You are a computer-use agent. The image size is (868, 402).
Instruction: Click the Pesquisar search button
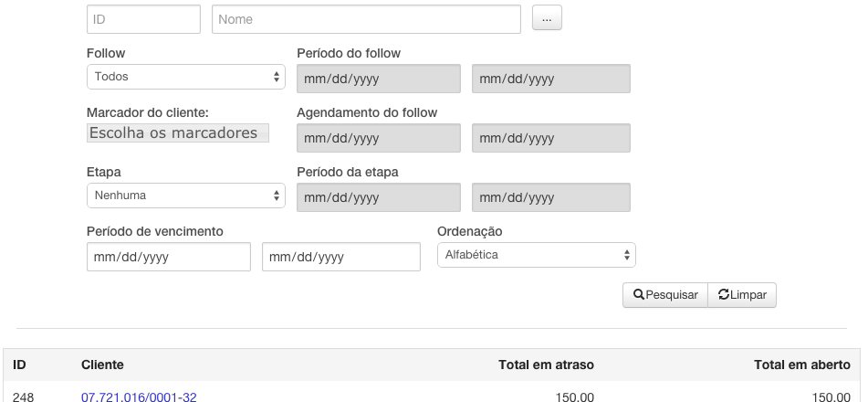665,295
